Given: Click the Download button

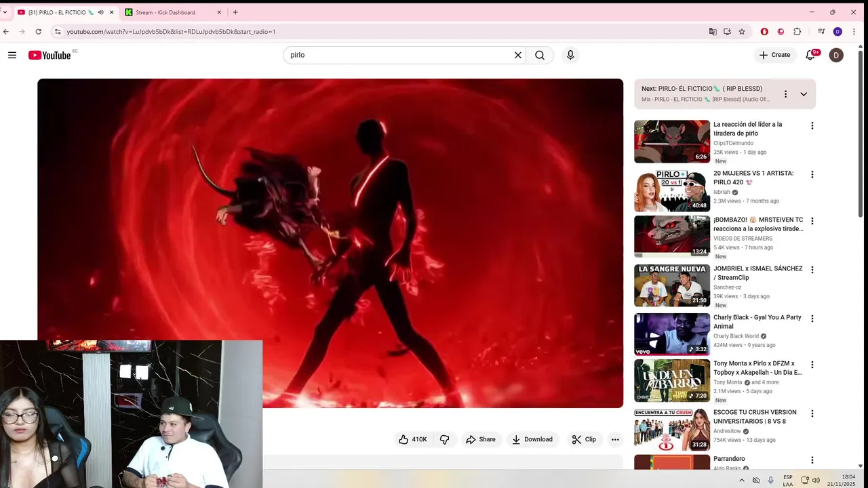Looking at the screenshot, I should 532,439.
